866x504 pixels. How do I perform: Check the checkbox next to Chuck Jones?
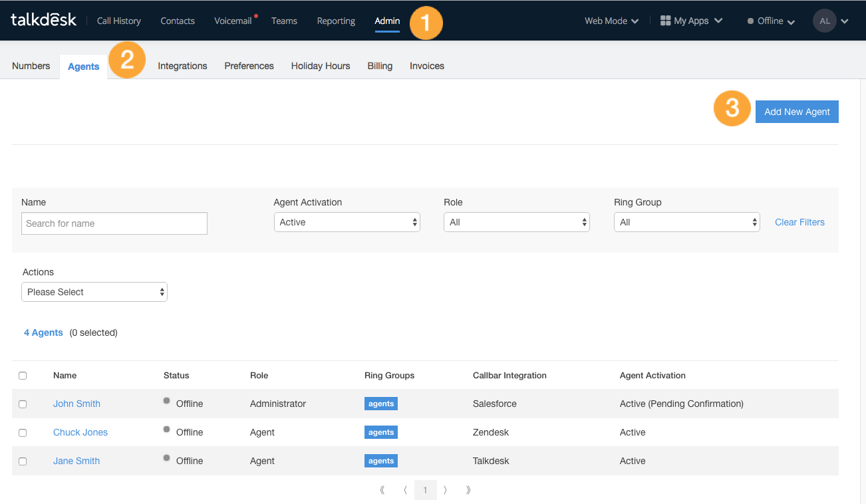22,432
